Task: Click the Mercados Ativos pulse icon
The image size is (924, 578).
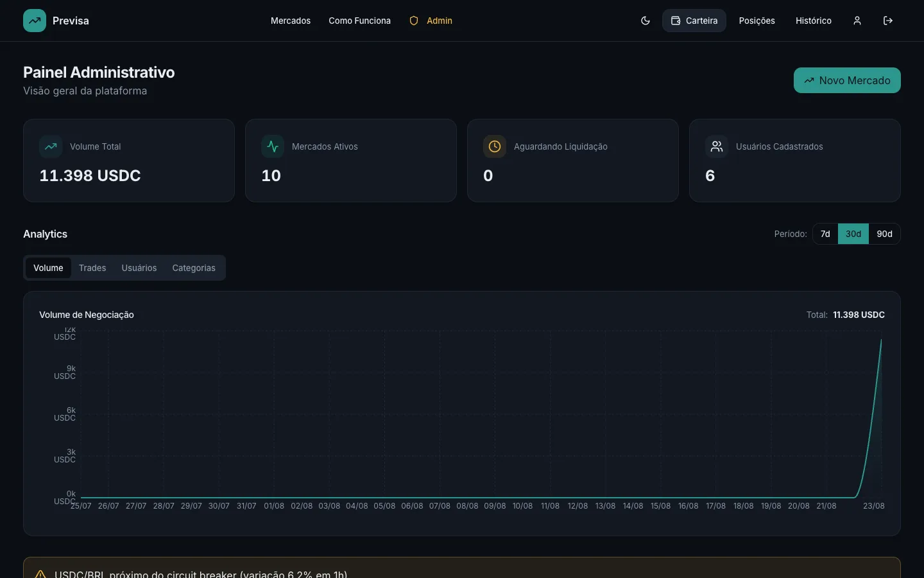Action: tap(273, 146)
